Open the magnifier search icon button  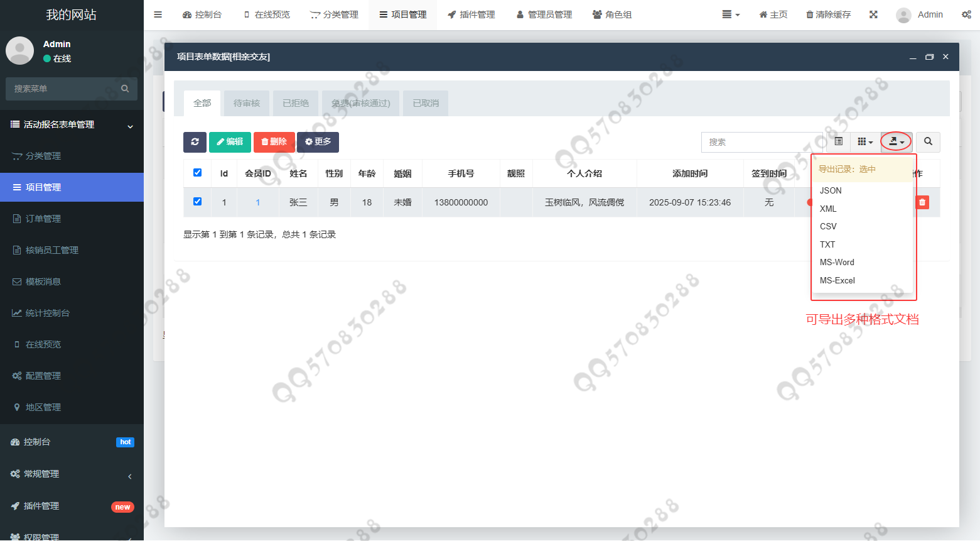tap(928, 142)
